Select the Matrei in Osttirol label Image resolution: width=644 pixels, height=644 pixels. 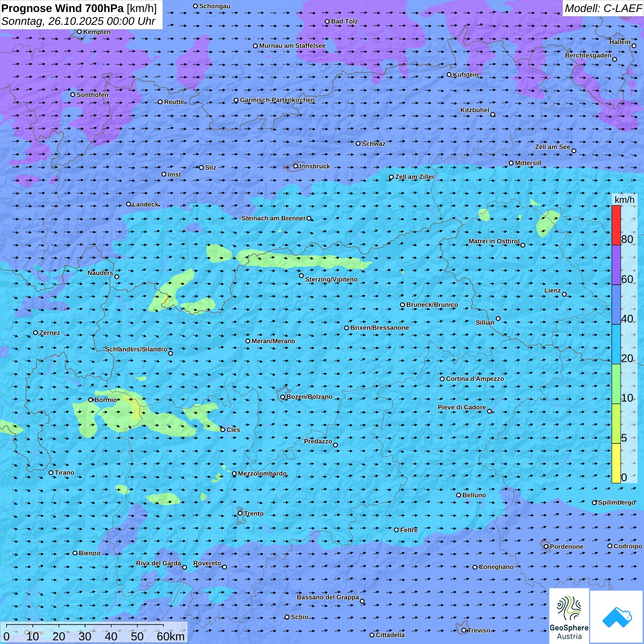(494, 241)
